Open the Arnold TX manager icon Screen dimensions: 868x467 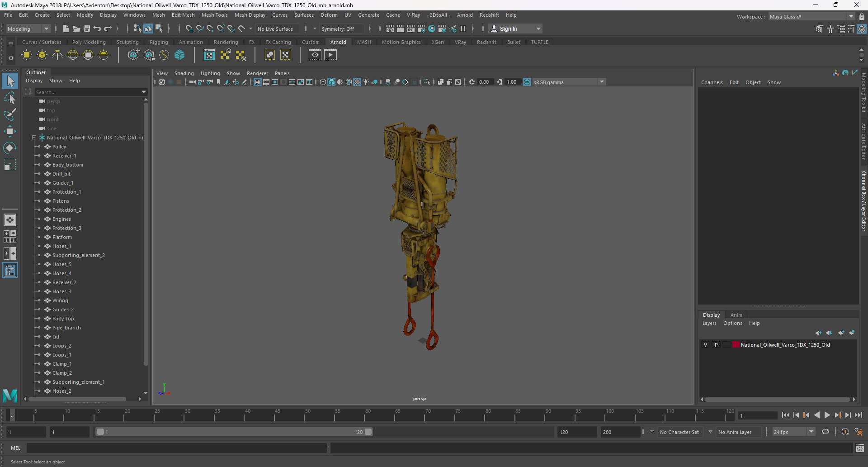point(209,55)
